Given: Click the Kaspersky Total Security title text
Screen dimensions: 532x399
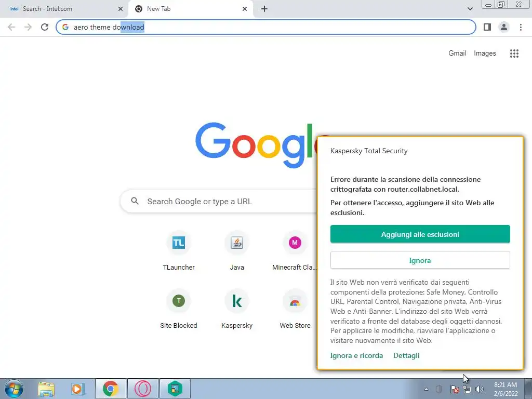Looking at the screenshot, I should pos(369,151).
